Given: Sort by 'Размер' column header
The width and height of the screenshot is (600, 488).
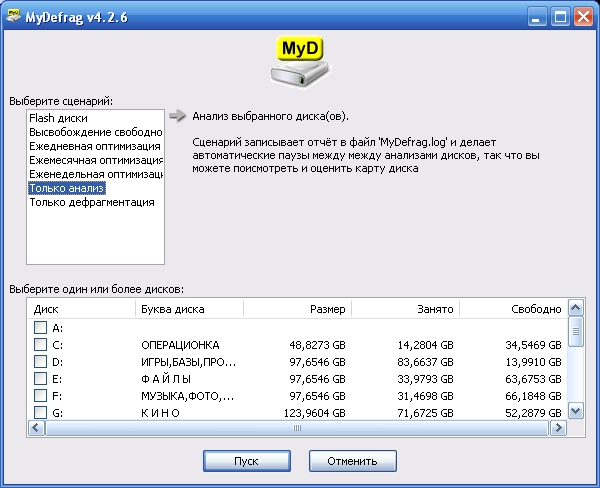Looking at the screenshot, I should pos(297,309).
